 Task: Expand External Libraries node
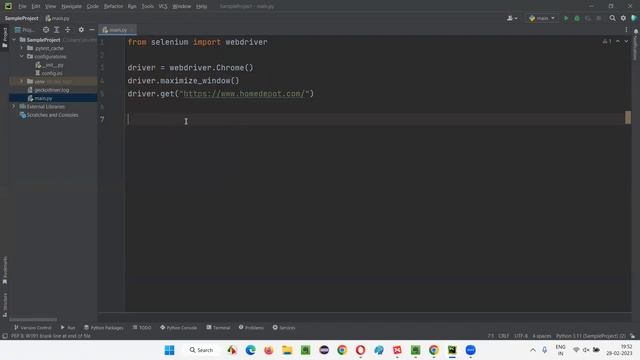14,107
